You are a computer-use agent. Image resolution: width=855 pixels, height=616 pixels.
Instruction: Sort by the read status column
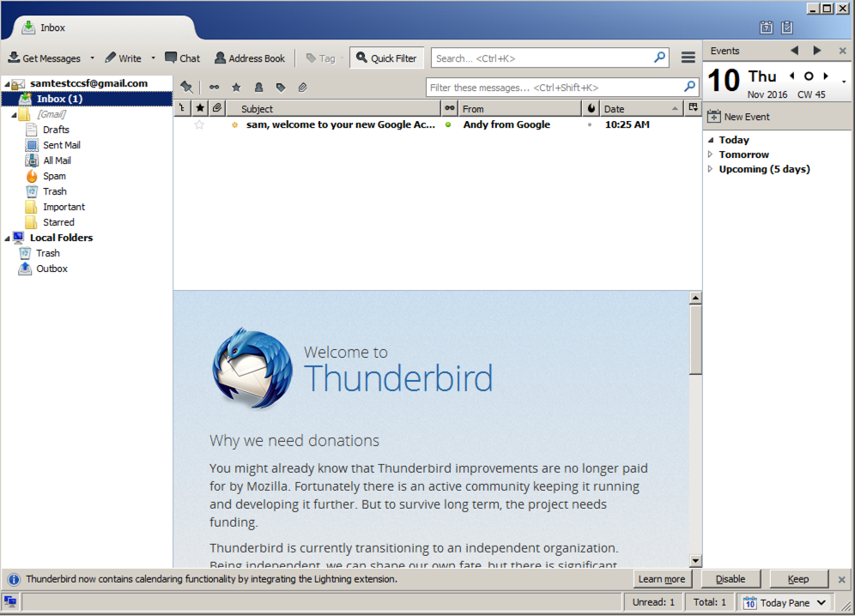coord(449,108)
